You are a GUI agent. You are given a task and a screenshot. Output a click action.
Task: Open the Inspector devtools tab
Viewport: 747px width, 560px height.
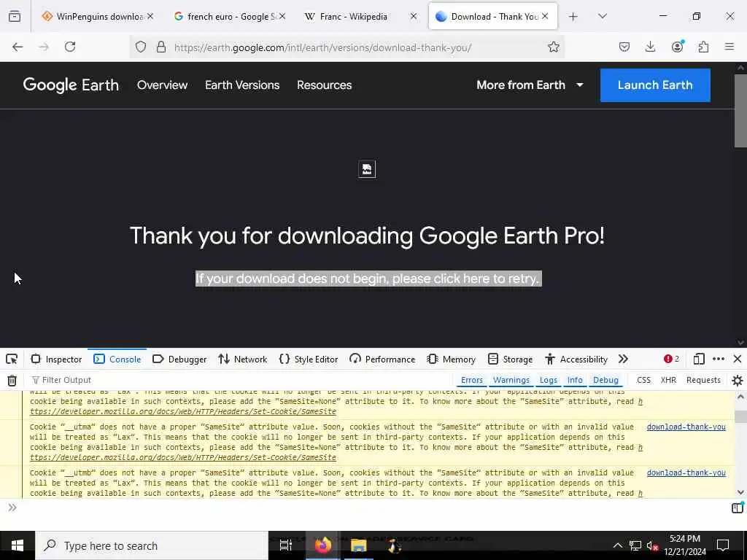(x=57, y=359)
